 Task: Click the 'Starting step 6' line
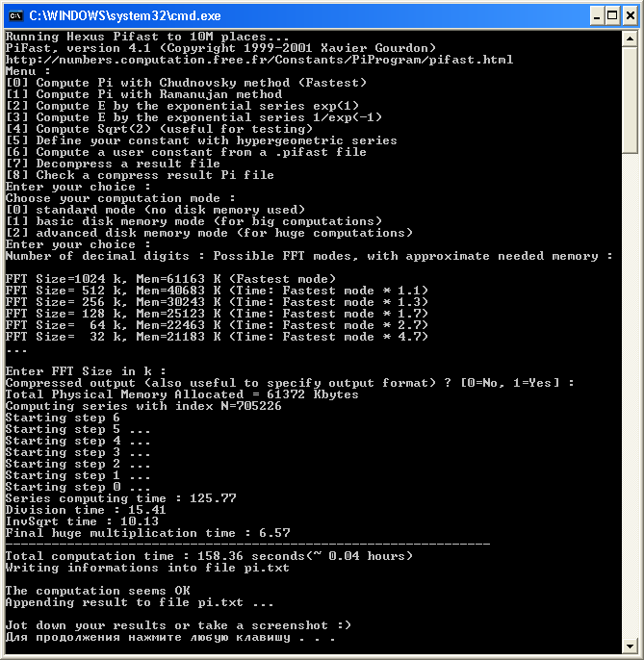click(x=63, y=418)
